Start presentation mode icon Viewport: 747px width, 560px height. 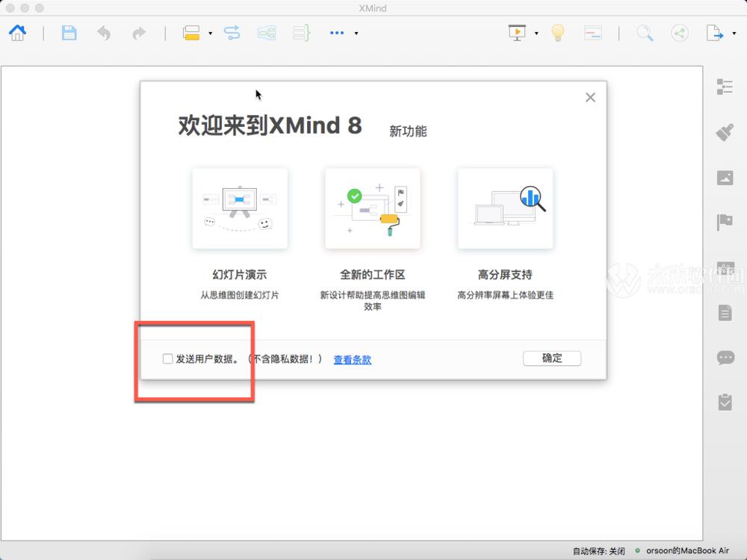pos(517,33)
